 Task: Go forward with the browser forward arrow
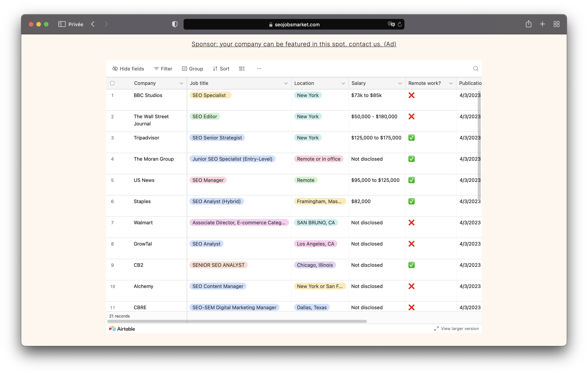click(x=106, y=24)
